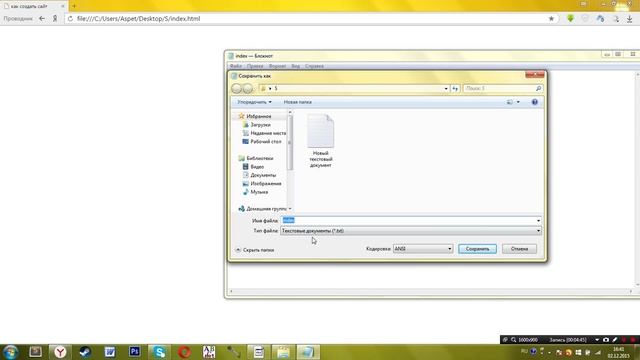Open Photoshop from the taskbar
The height and width of the screenshot is (360, 640).
click(134, 352)
